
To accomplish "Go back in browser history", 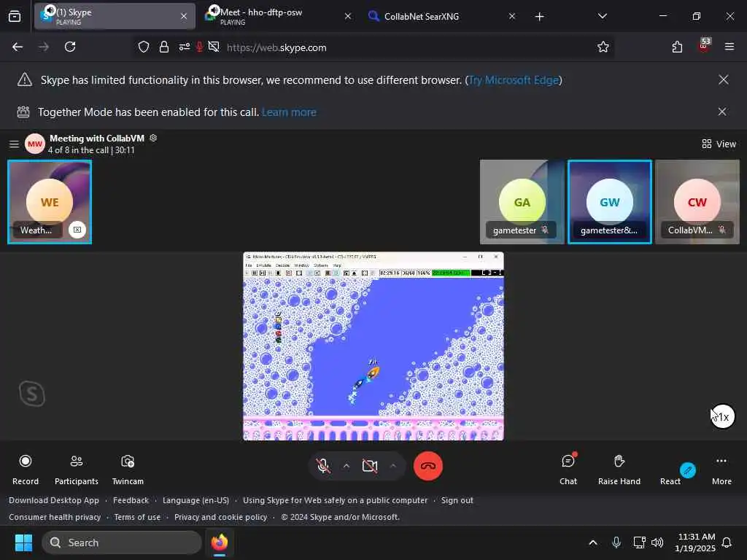I will pyautogui.click(x=18, y=47).
